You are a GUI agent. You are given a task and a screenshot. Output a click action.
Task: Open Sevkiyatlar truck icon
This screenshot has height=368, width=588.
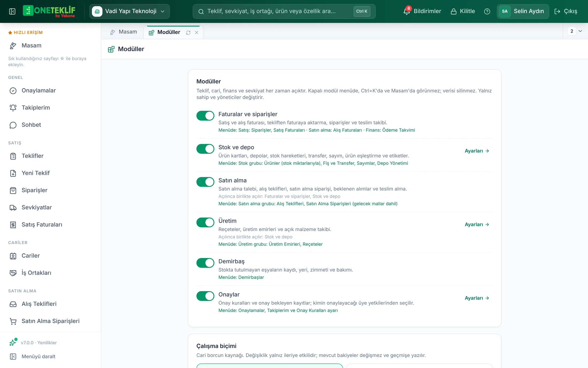(x=13, y=207)
